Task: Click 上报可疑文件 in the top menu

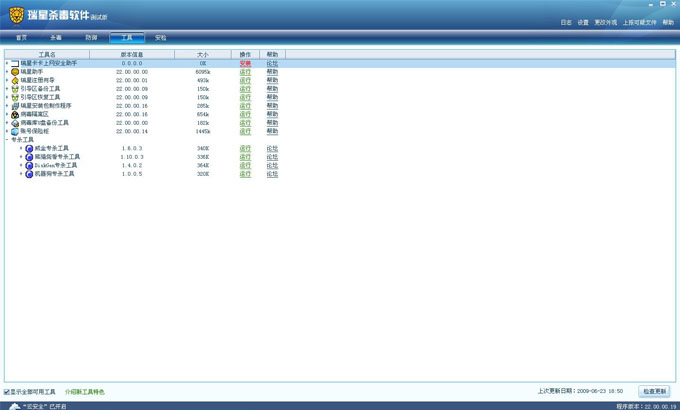Action: 640,23
